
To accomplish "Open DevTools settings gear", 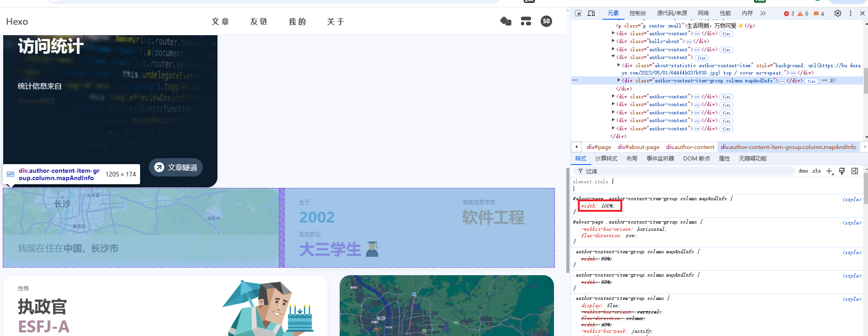I will [x=837, y=13].
